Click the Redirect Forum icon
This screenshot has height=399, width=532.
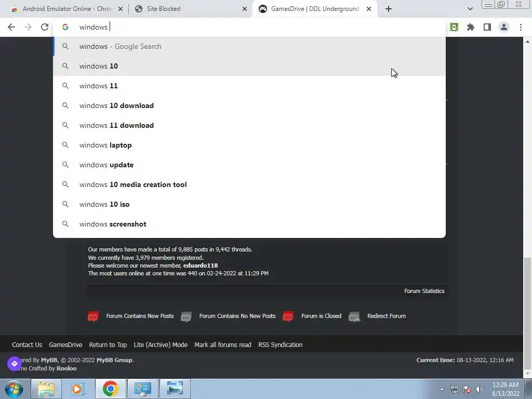(354, 317)
